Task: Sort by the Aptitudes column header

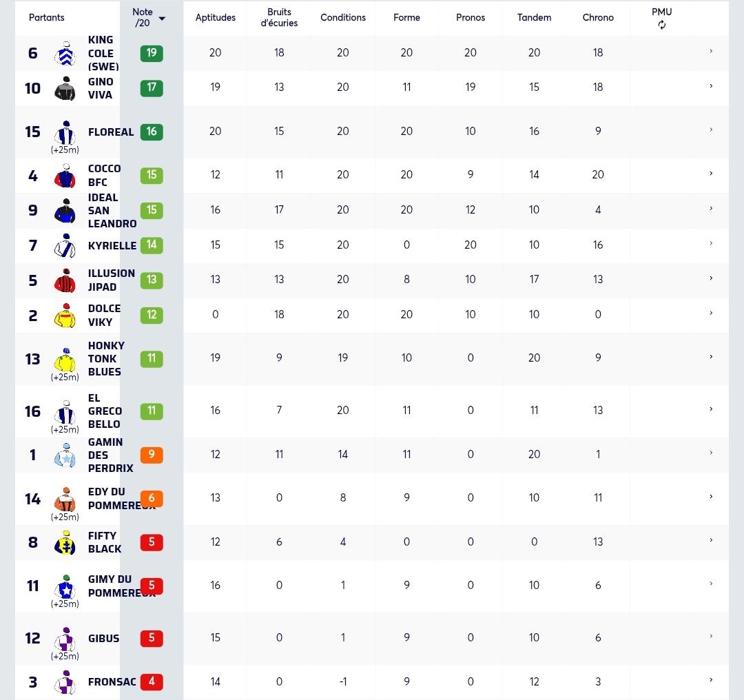Action: click(216, 17)
